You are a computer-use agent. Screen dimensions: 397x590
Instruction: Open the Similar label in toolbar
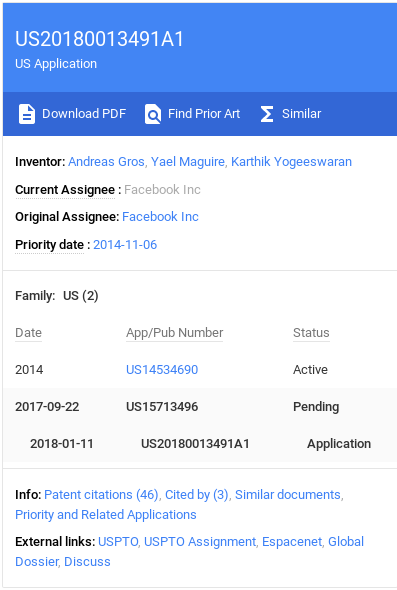(x=301, y=114)
